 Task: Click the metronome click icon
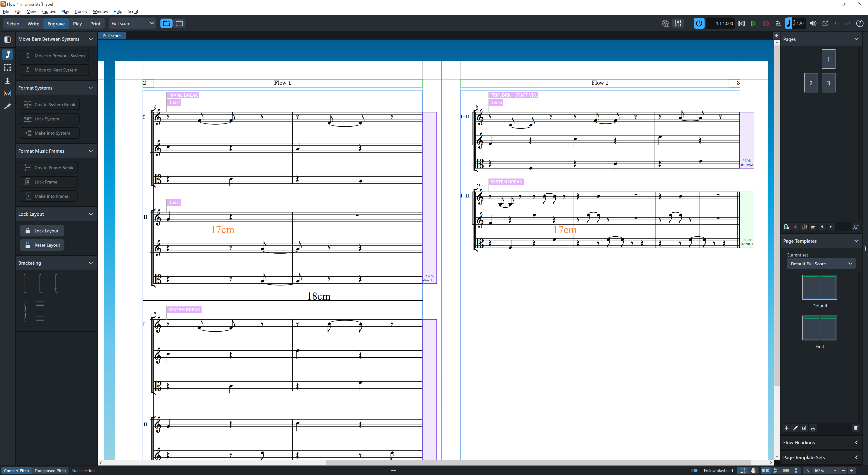coord(778,23)
